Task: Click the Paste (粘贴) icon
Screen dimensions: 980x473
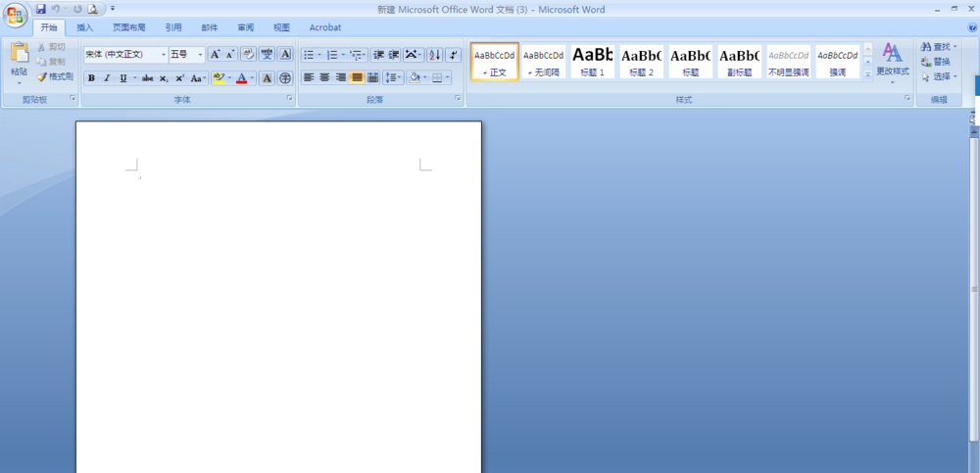Action: click(x=19, y=59)
